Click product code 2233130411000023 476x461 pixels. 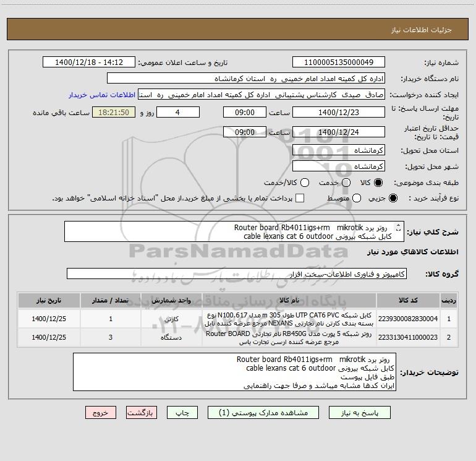[x=408, y=337]
